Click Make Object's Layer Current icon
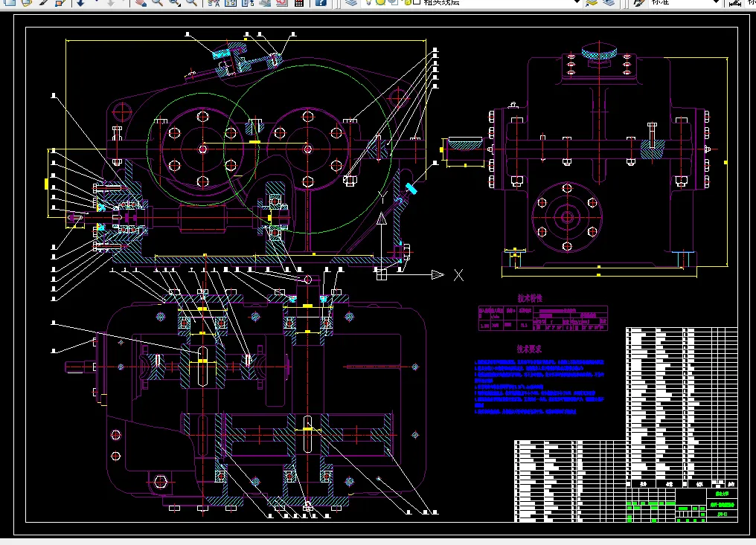Screen dimensions: 756x545 (592, 2)
